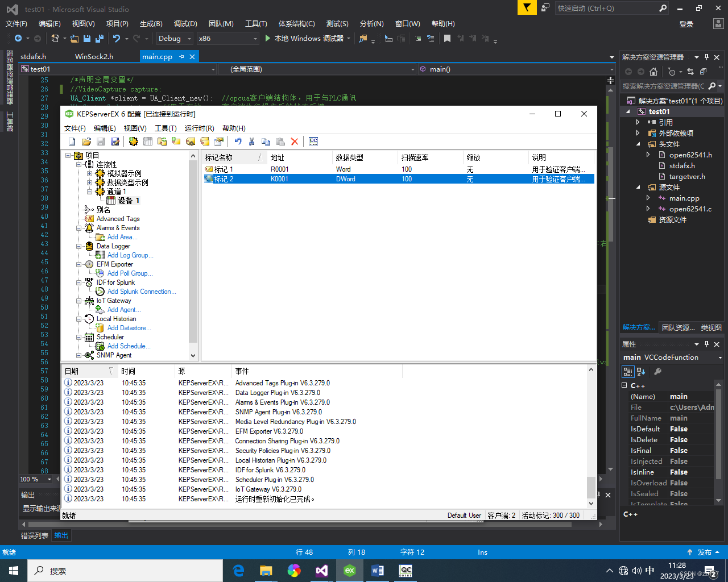Click New project icon in KEPServerEX toolbar
The width and height of the screenshot is (728, 582).
[72, 142]
